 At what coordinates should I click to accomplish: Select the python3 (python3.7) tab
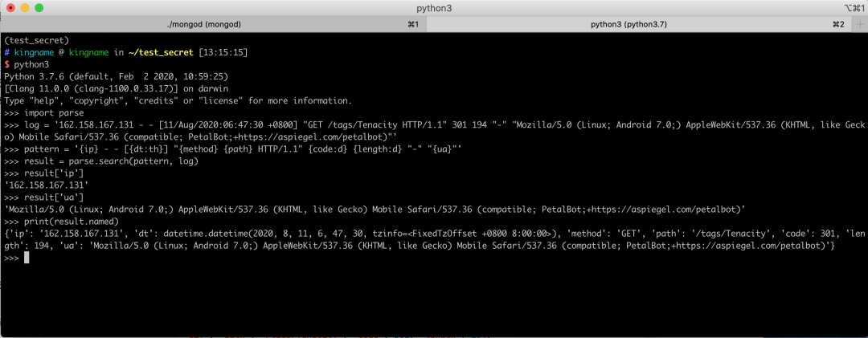click(x=628, y=25)
